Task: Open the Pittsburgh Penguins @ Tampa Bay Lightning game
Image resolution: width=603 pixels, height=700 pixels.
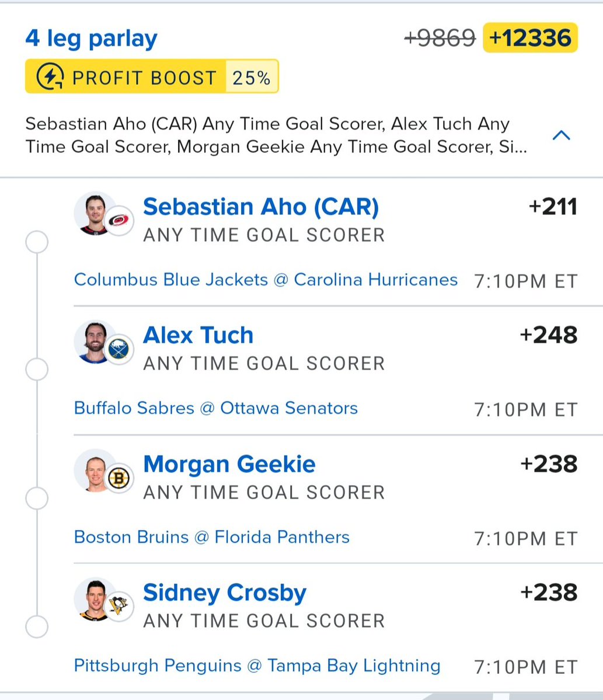Action: [257, 666]
